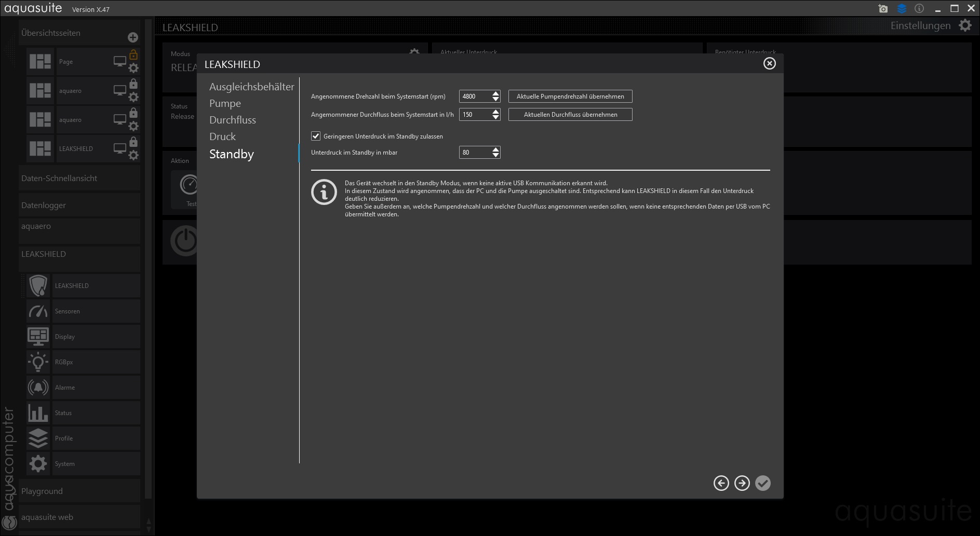The width and height of the screenshot is (980, 536).
Task: Focus the rpm field showing 4800
Action: tap(475, 97)
